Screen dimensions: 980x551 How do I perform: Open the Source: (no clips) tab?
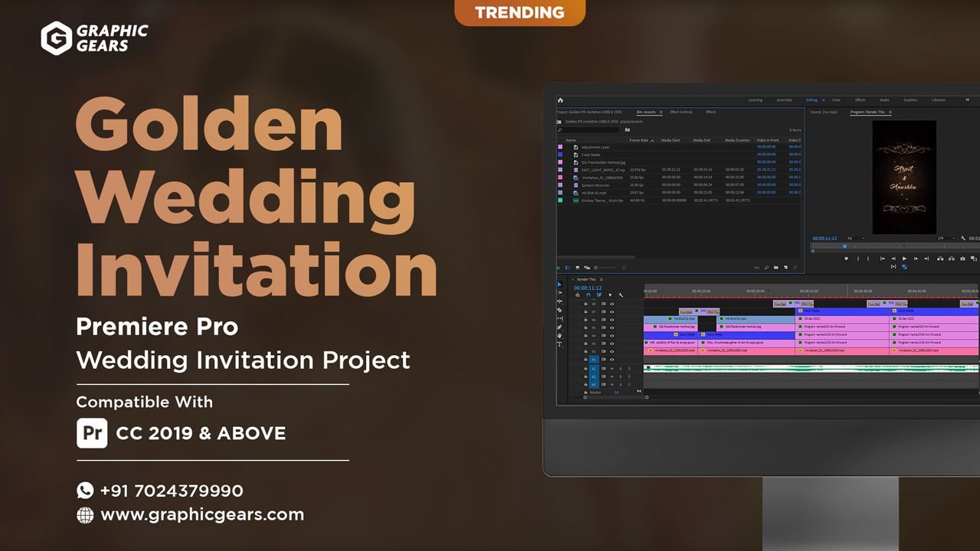824,112
